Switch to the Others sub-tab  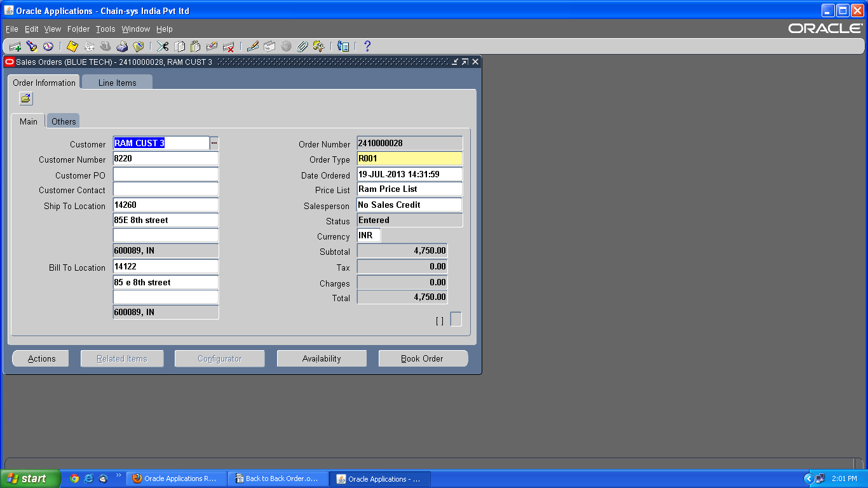[x=64, y=121]
